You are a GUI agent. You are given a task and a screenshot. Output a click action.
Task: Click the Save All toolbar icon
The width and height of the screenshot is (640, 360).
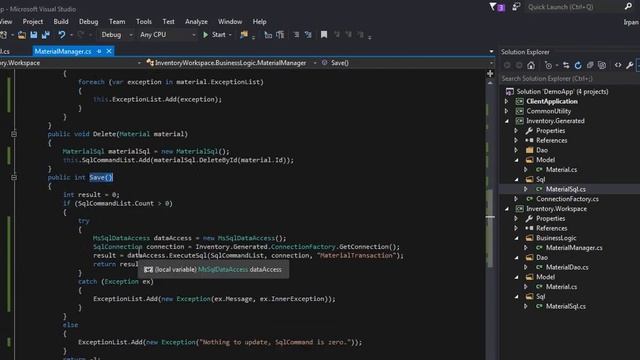46,35
